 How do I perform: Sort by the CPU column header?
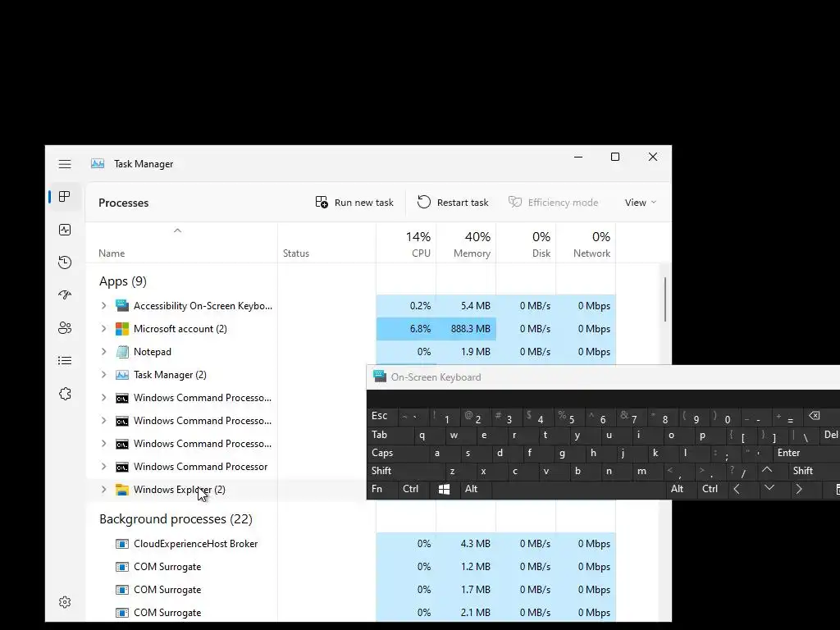[406, 243]
